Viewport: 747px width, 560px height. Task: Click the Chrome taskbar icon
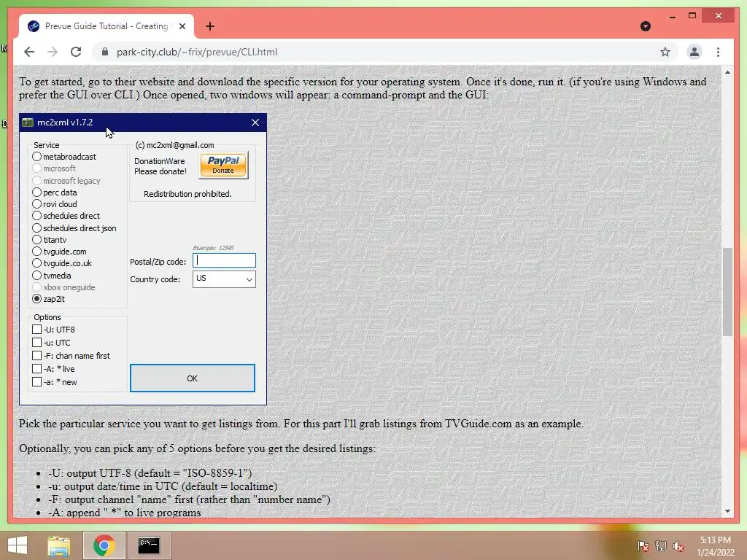(104, 545)
